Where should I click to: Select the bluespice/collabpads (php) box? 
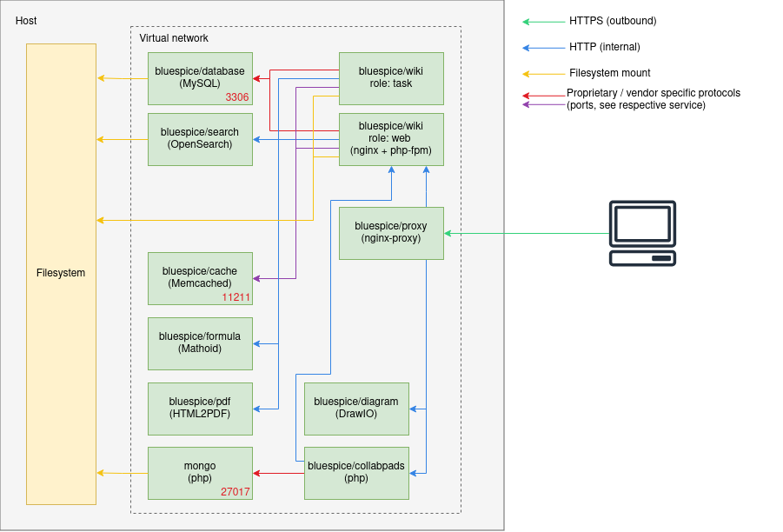tap(356, 473)
